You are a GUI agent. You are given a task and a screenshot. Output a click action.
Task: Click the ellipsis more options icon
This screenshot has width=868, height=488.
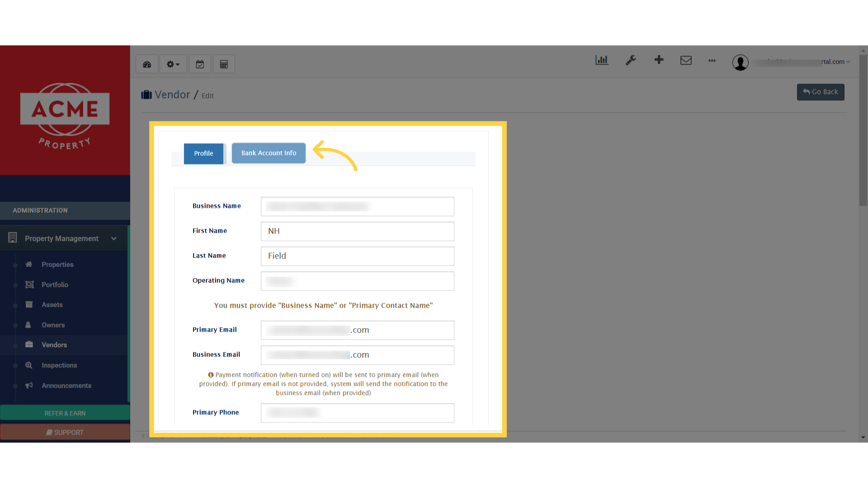712,61
